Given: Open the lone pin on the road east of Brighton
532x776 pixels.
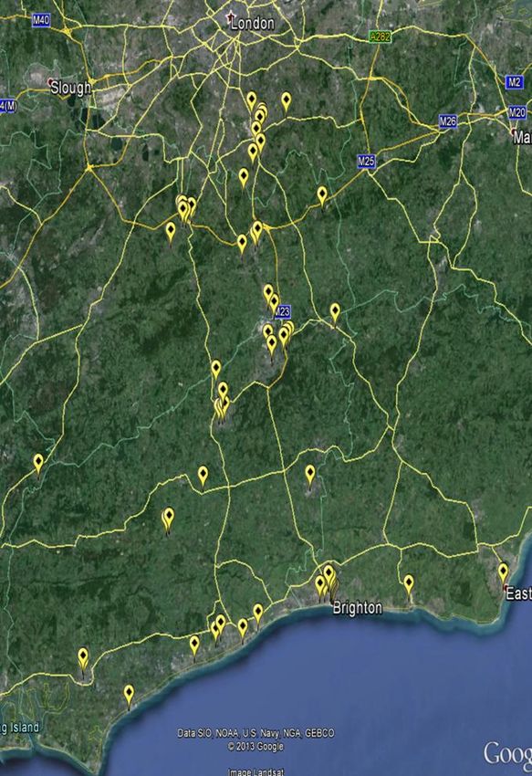Looking at the screenshot, I should 408,585.
